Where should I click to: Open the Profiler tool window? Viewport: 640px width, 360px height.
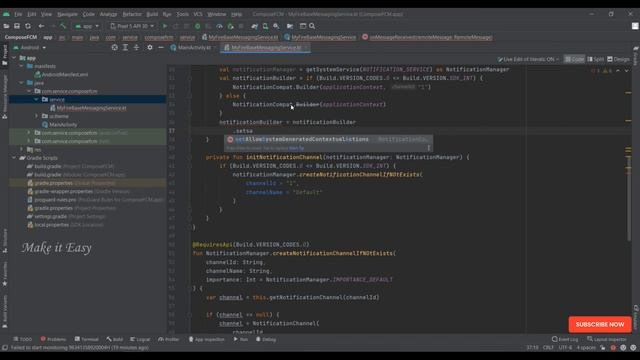point(169,339)
